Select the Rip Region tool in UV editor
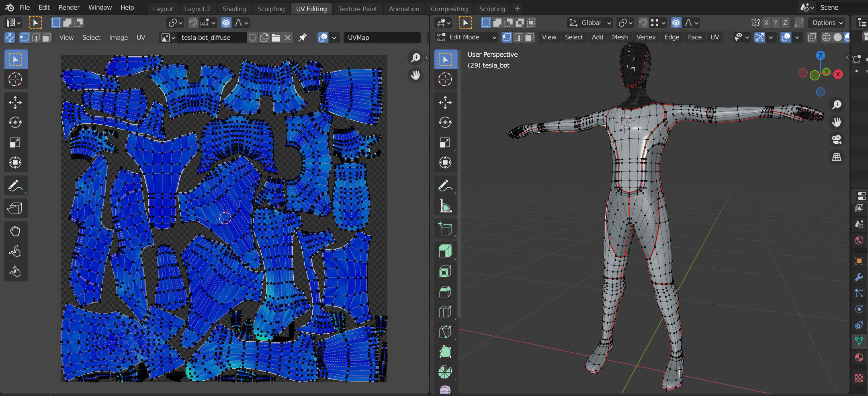 click(15, 208)
